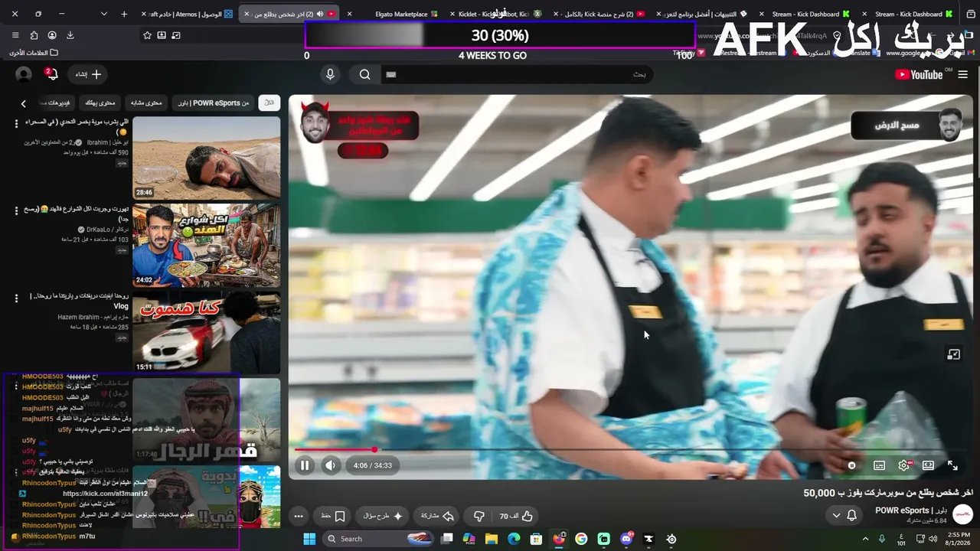
Task: Toggle subtitles captions button in player
Action: click(x=880, y=465)
